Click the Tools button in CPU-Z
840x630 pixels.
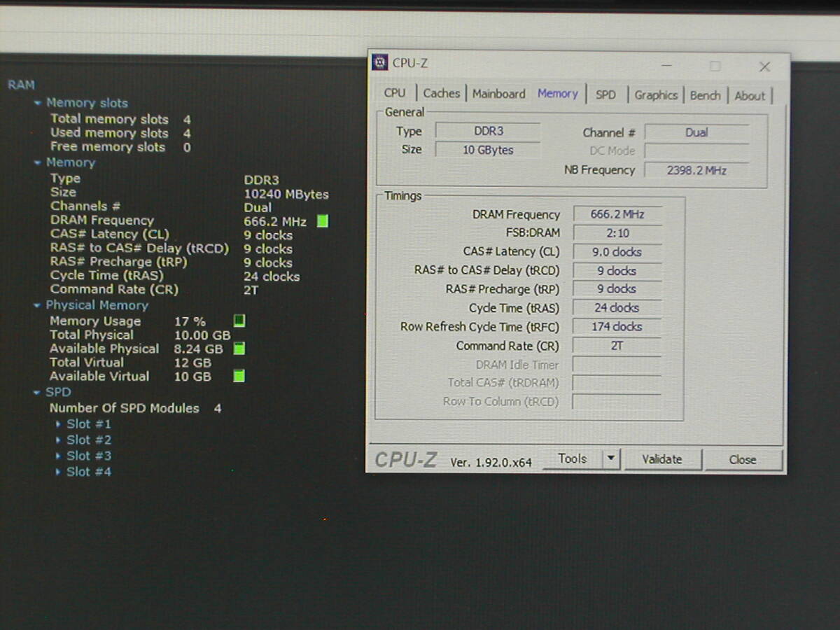coord(573,458)
